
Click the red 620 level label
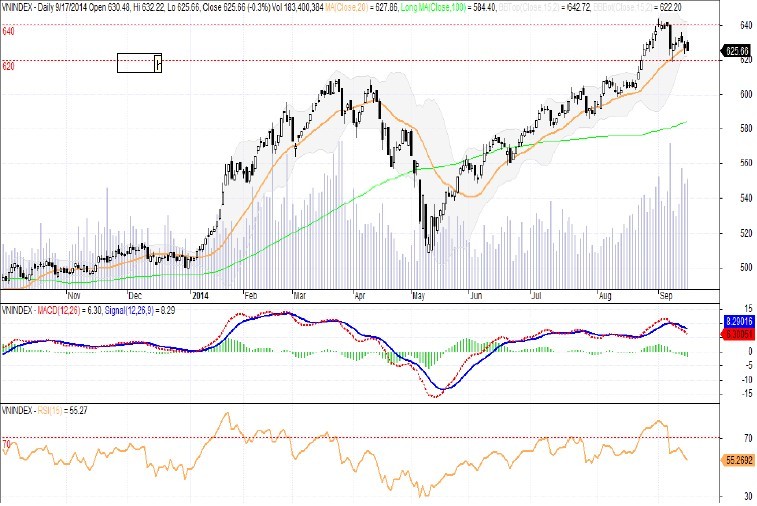point(9,67)
